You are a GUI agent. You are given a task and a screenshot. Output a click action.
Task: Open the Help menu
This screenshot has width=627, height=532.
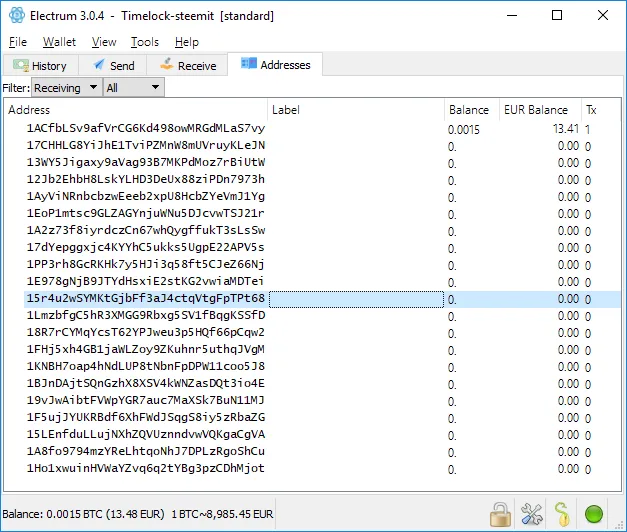pyautogui.click(x=187, y=42)
